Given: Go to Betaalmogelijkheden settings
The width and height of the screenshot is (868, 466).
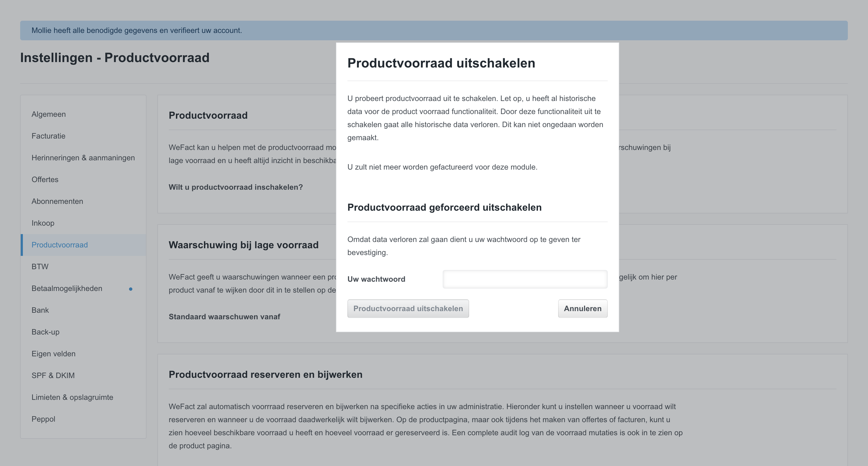Looking at the screenshot, I should point(67,289).
